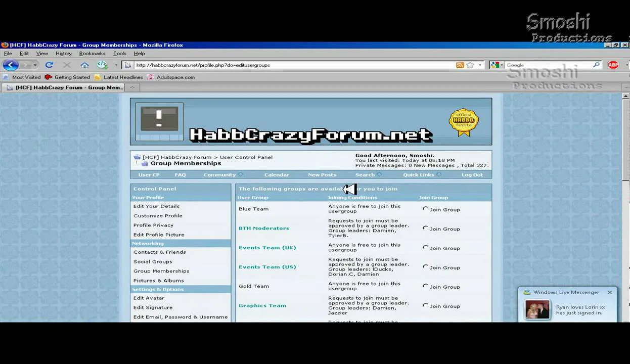
Task: Click the User CP navigation link
Action: click(149, 175)
